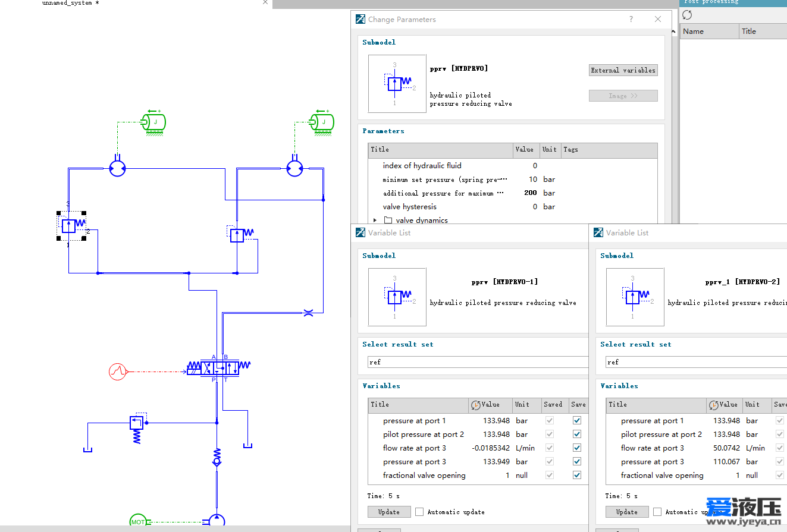Click the pprv_1 HYDPRVO-2 submodel thumbnail
Viewport: 787px width, 532px height.
click(x=635, y=297)
